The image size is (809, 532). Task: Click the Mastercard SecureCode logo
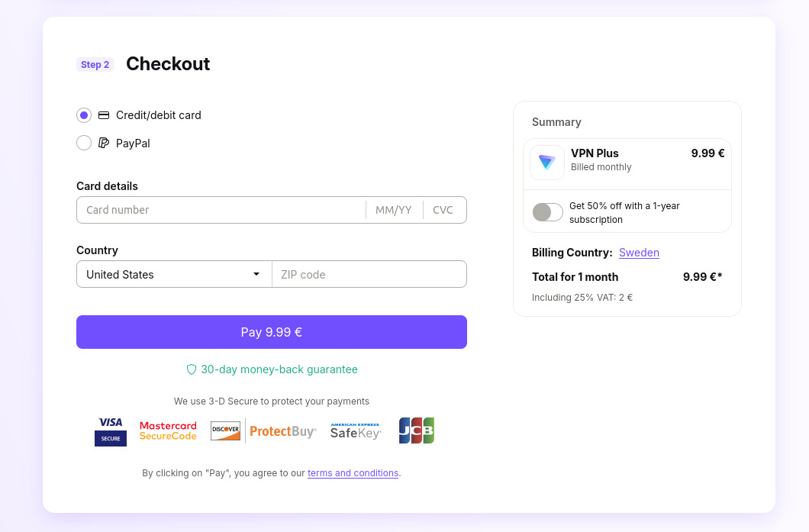[168, 431]
